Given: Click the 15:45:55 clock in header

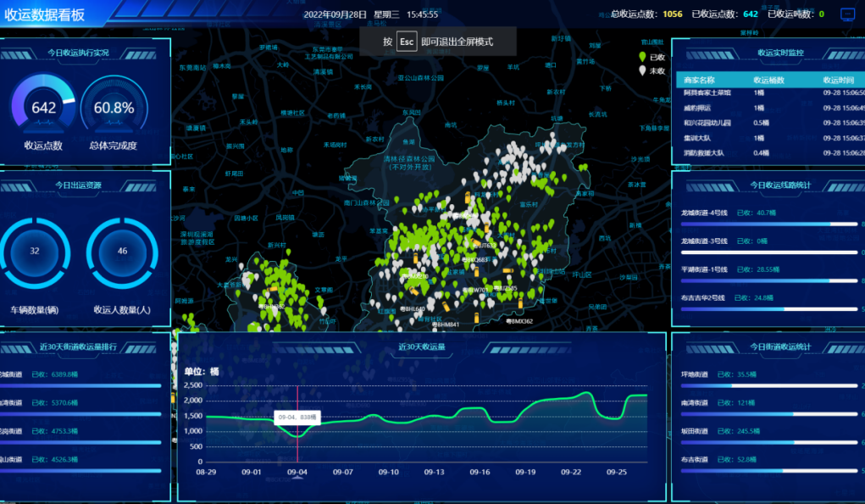Looking at the screenshot, I should 422,15.
